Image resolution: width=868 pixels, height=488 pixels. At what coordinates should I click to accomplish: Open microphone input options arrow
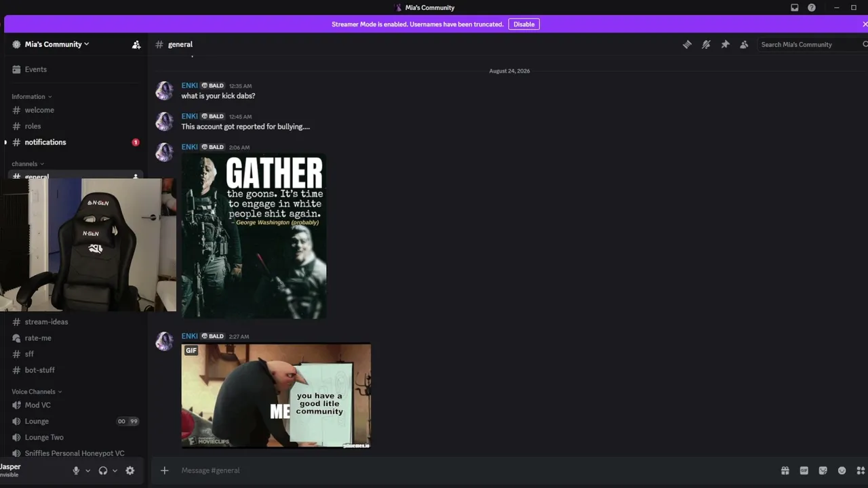click(87, 470)
